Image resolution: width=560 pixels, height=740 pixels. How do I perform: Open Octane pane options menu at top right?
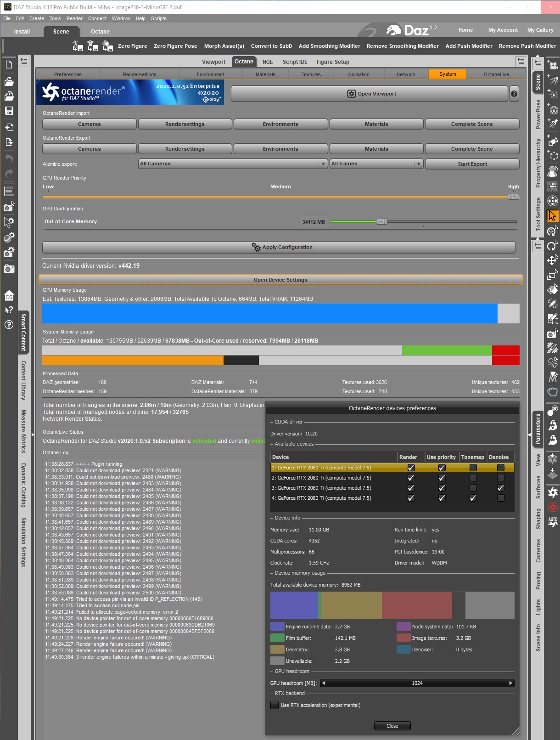click(521, 61)
